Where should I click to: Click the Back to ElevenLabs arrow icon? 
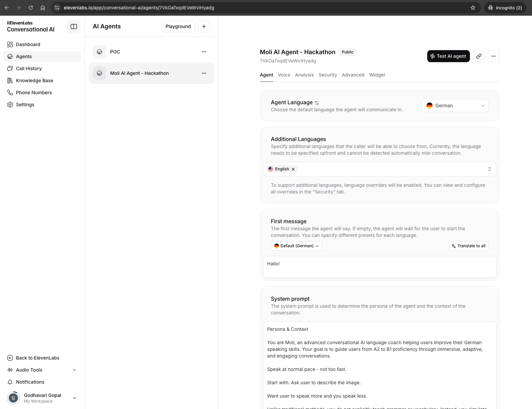10,358
